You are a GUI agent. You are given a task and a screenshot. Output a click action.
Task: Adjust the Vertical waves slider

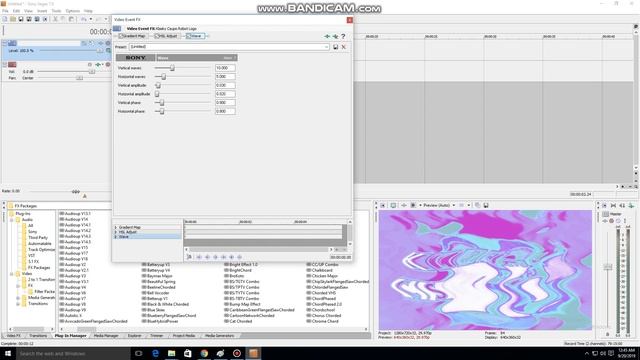[172, 68]
